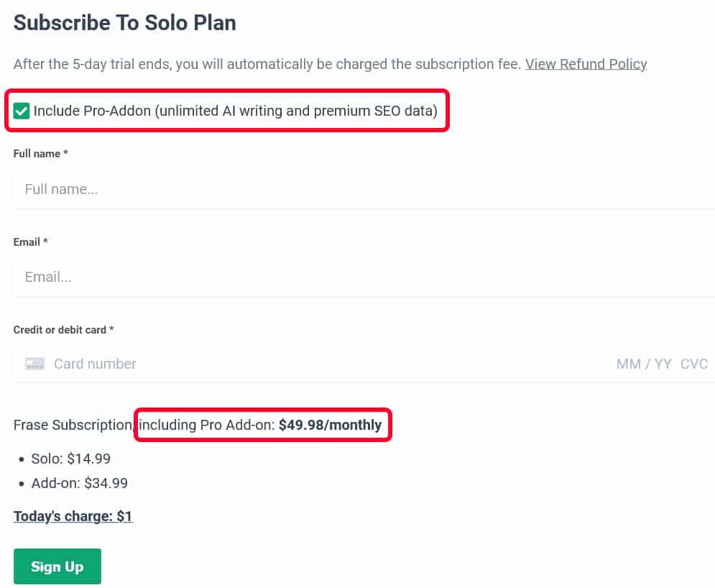The height and width of the screenshot is (588, 715).
Task: Click the Pro-Addon unlimited AI writing label text
Action: tap(235, 111)
